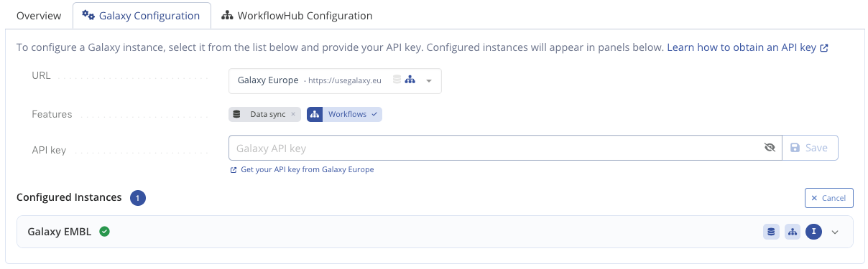Click the Save API key button

tap(810, 148)
